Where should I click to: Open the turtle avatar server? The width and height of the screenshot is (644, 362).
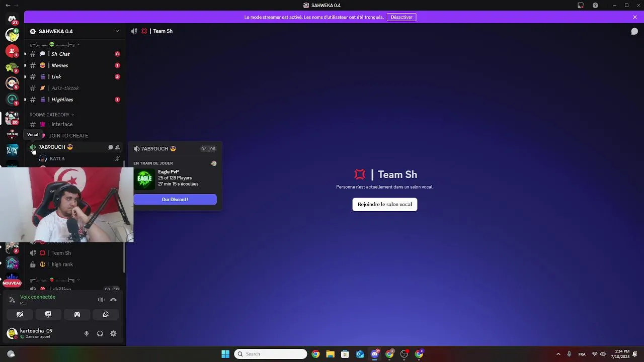pyautogui.click(x=12, y=67)
